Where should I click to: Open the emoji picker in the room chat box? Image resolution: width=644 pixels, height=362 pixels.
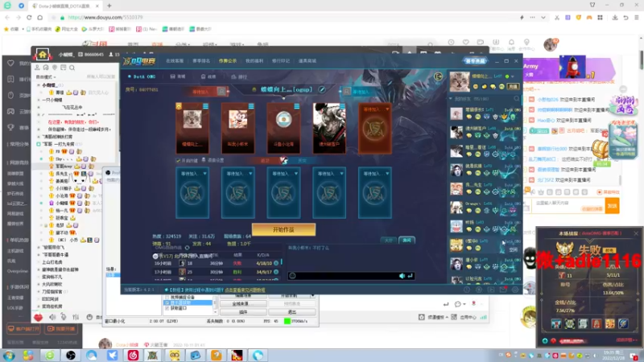click(x=292, y=276)
